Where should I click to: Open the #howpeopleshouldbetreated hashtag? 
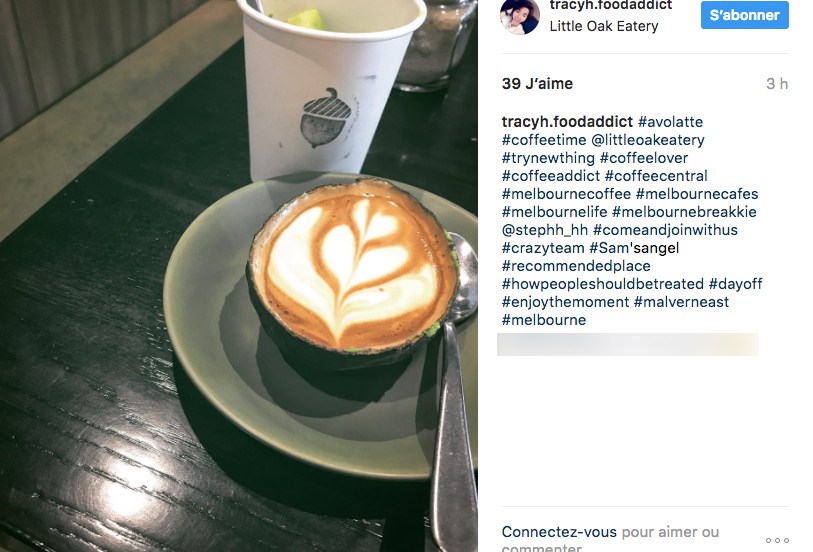click(602, 284)
